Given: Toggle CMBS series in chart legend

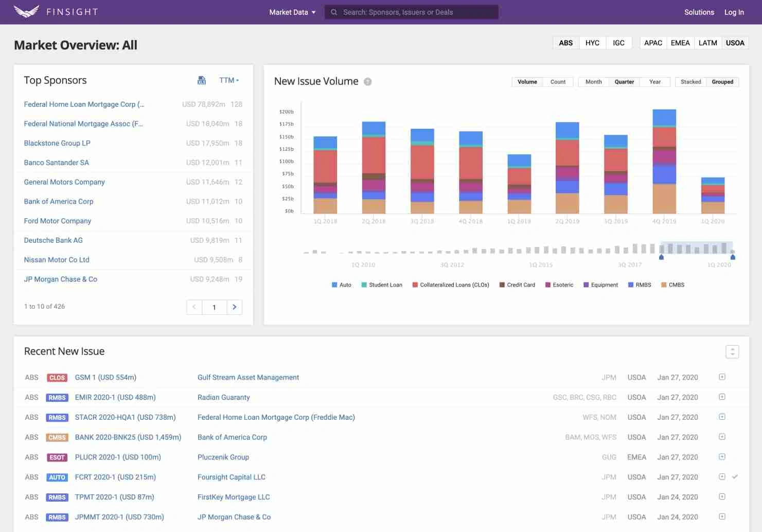Looking at the screenshot, I should click(673, 285).
